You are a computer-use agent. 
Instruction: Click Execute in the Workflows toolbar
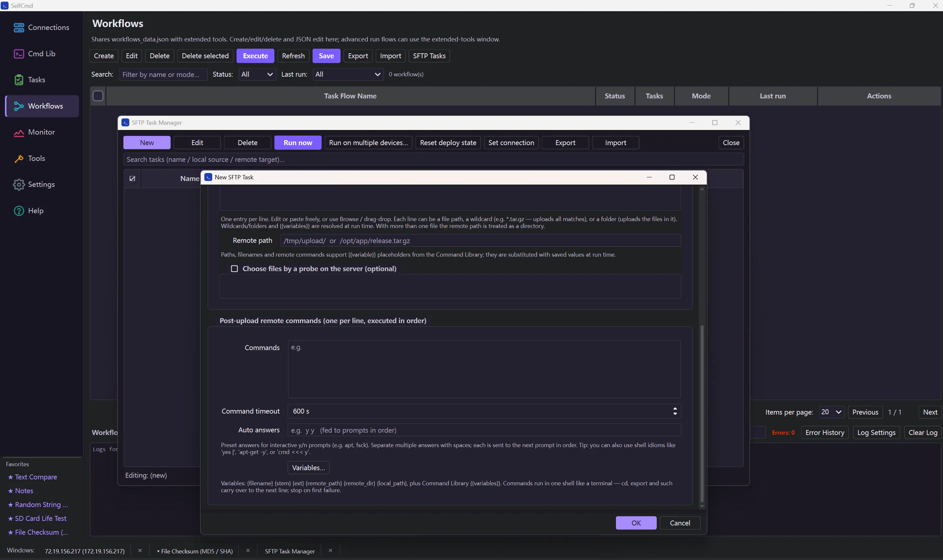[x=255, y=56]
